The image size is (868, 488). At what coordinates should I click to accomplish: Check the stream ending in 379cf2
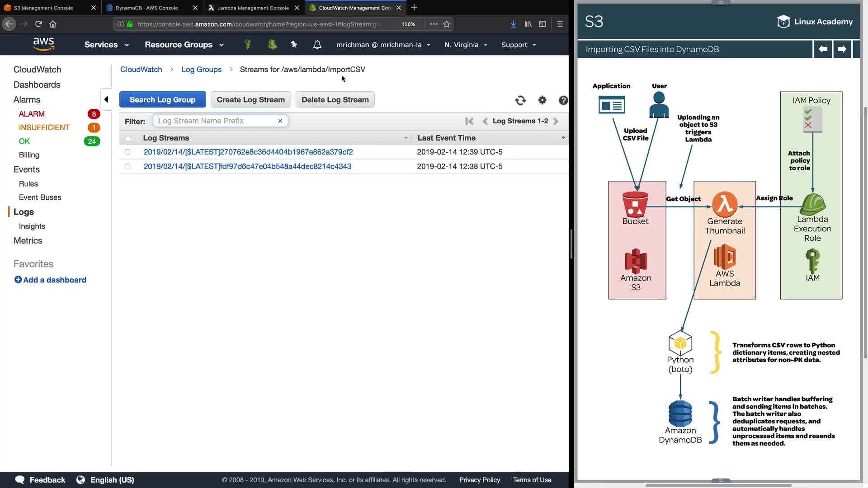point(128,152)
